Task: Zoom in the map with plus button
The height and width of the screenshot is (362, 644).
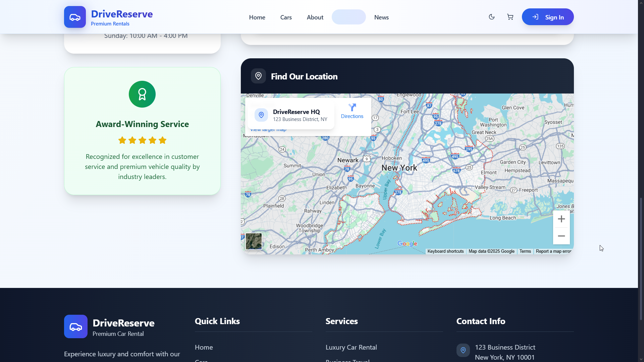Action: 561,219
